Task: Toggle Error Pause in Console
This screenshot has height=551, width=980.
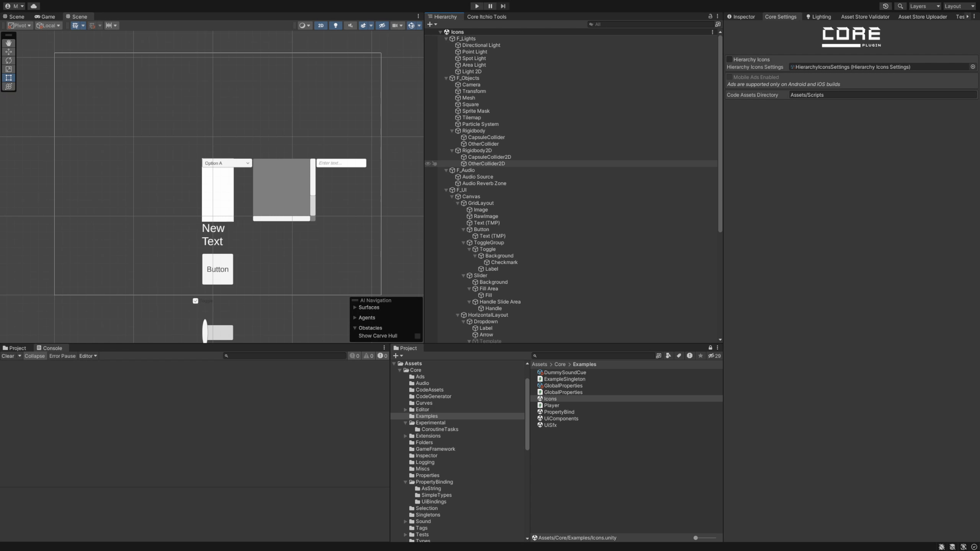Action: coord(62,356)
